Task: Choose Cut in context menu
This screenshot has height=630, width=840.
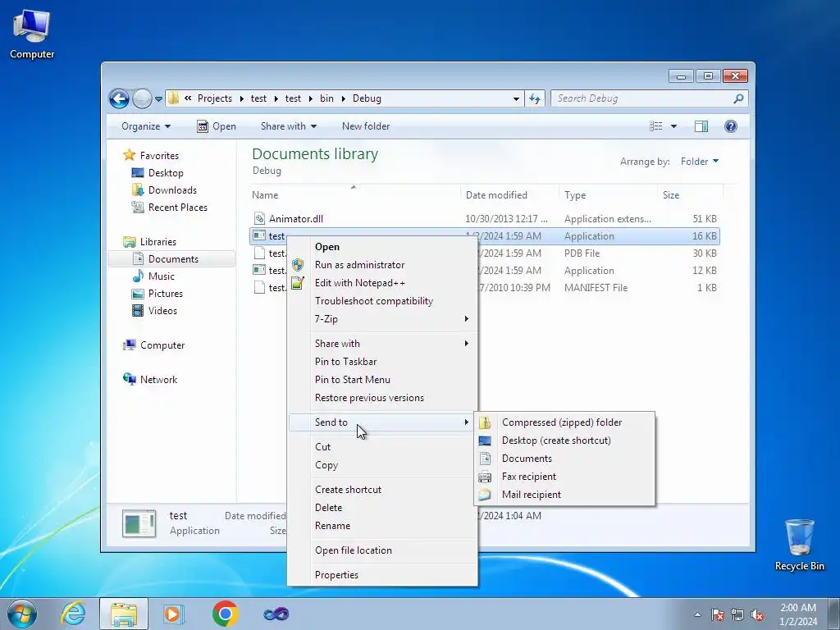Action: point(382,447)
